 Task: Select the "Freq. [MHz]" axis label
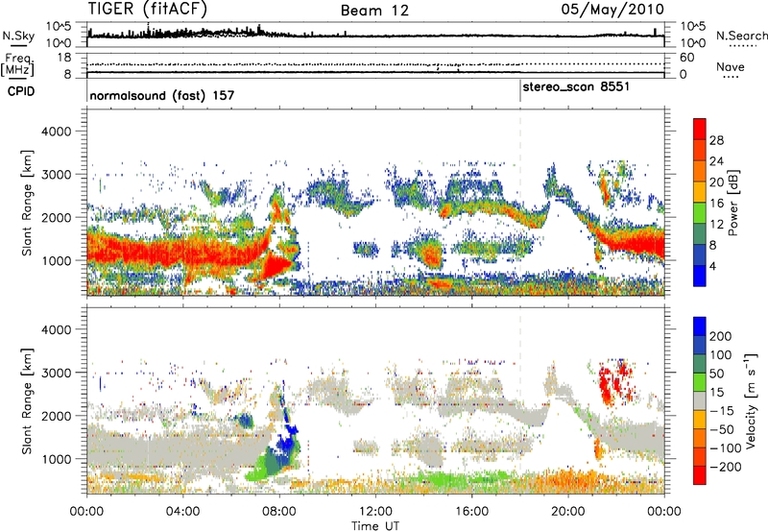click(18, 64)
